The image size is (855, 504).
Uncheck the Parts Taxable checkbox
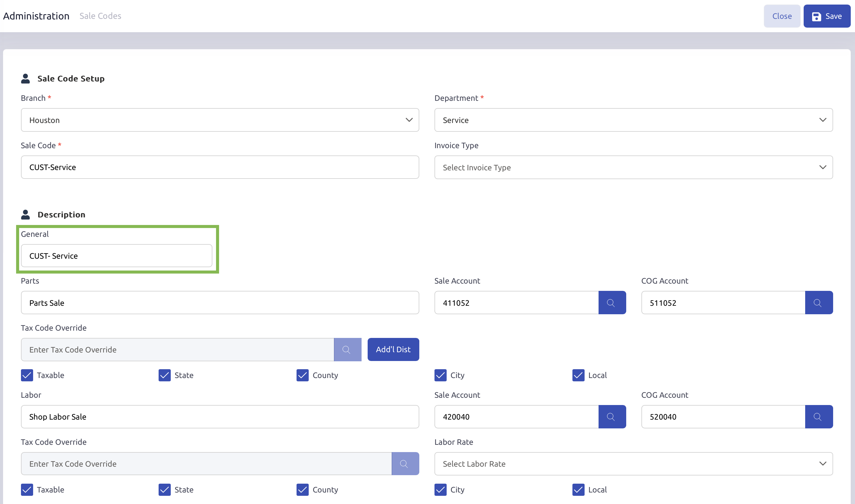point(27,375)
